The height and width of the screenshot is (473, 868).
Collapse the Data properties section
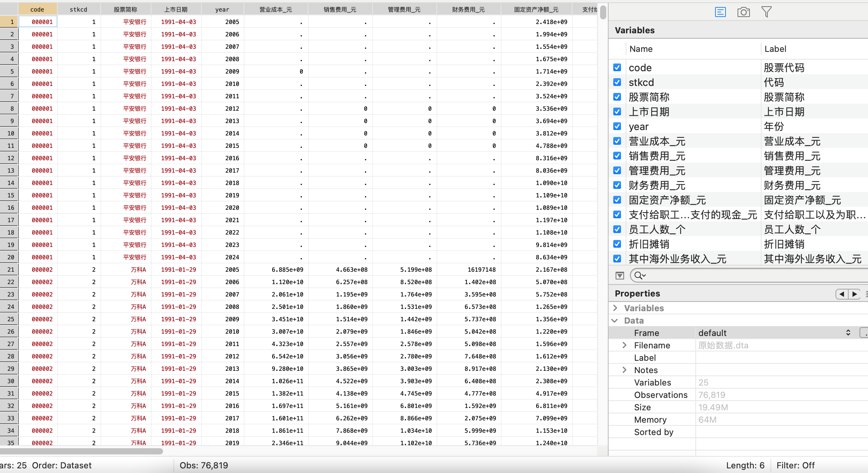click(615, 320)
